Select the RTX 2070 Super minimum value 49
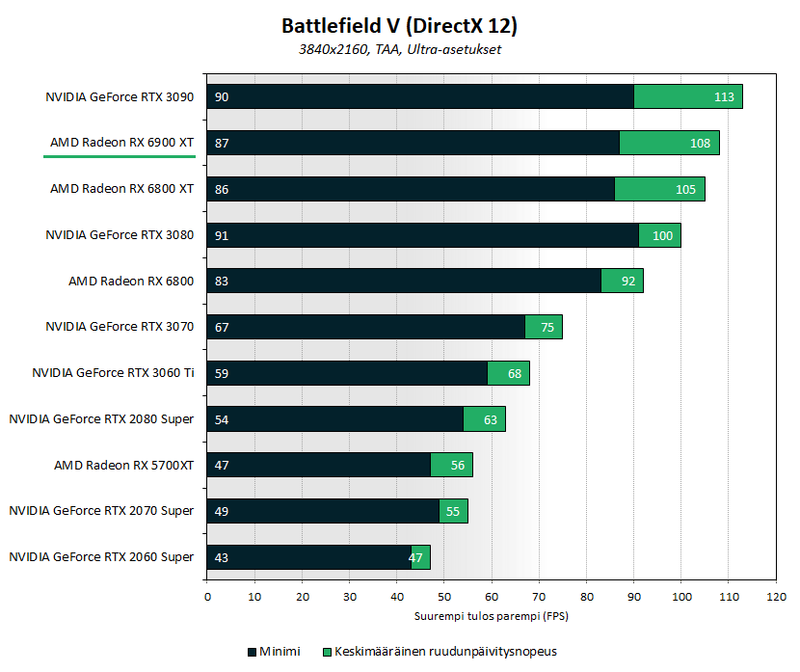 (222, 512)
